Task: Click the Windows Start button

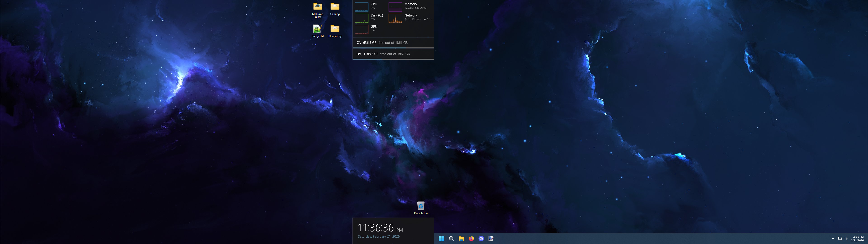Action: [441, 239]
